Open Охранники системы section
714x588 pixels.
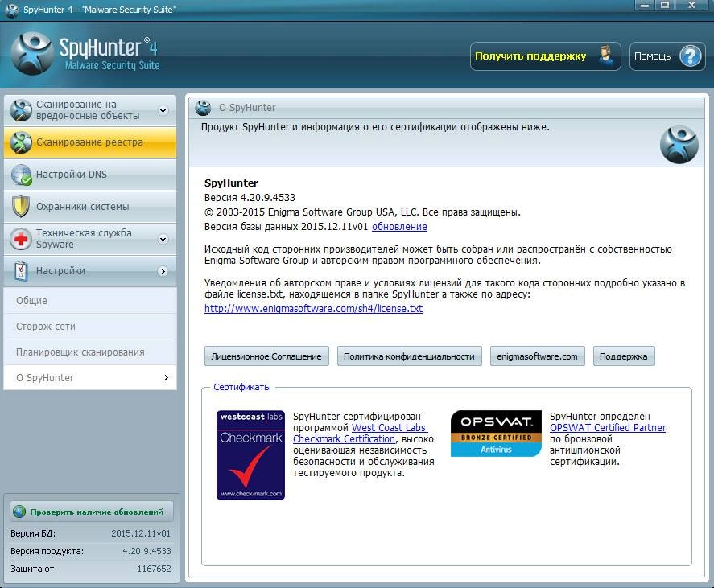click(x=90, y=207)
